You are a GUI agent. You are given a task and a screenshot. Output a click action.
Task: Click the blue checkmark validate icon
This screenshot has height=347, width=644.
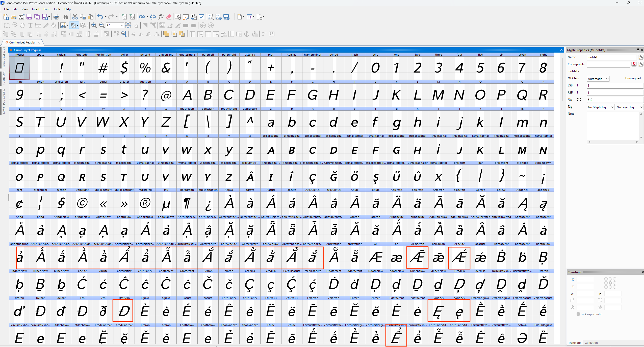pyautogui.click(x=201, y=17)
